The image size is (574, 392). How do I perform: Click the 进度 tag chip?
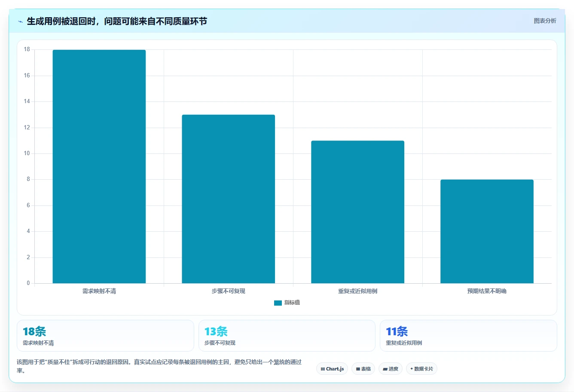coord(391,369)
